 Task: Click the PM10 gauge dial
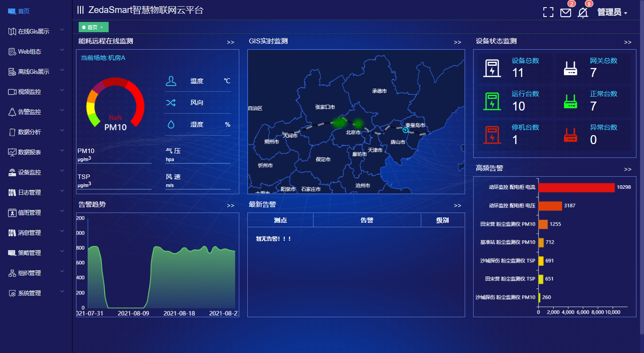click(115, 104)
